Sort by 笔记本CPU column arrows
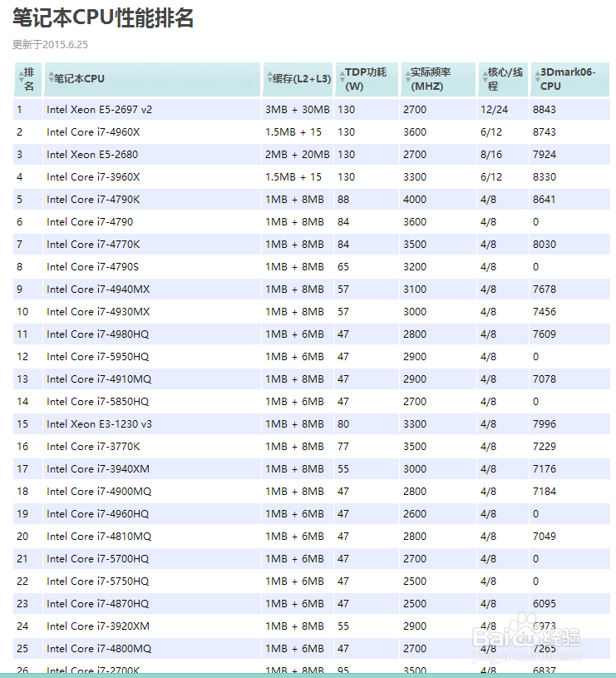This screenshot has width=616, height=678. click(51, 78)
